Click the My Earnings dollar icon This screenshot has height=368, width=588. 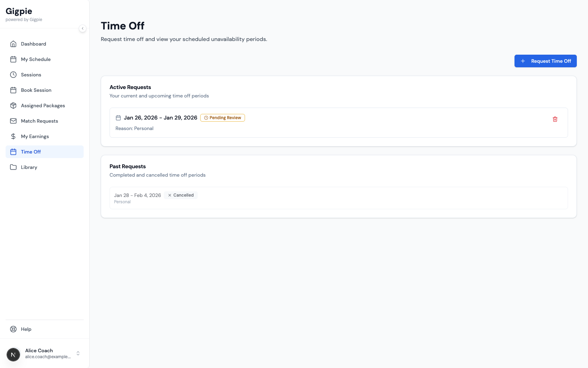[x=13, y=136]
